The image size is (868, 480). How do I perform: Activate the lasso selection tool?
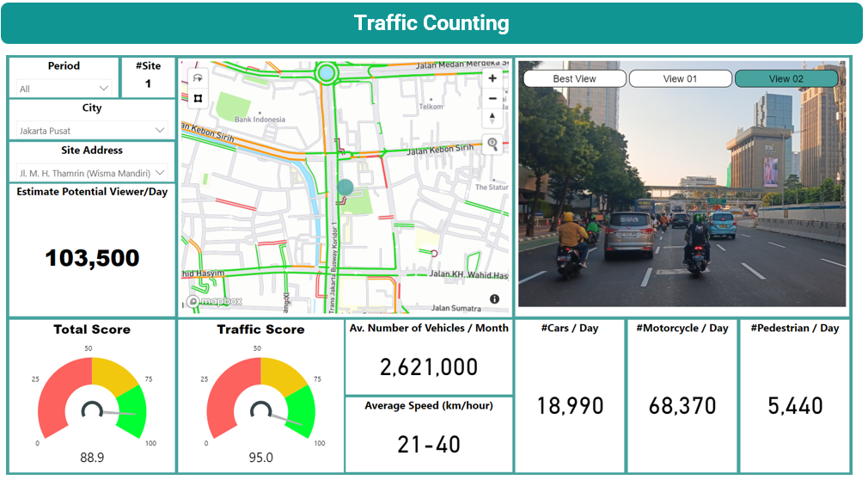click(198, 78)
